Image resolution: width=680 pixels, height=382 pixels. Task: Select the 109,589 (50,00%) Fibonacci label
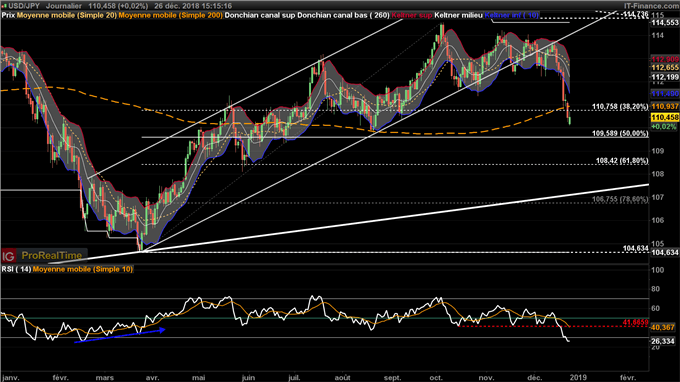tap(620, 134)
